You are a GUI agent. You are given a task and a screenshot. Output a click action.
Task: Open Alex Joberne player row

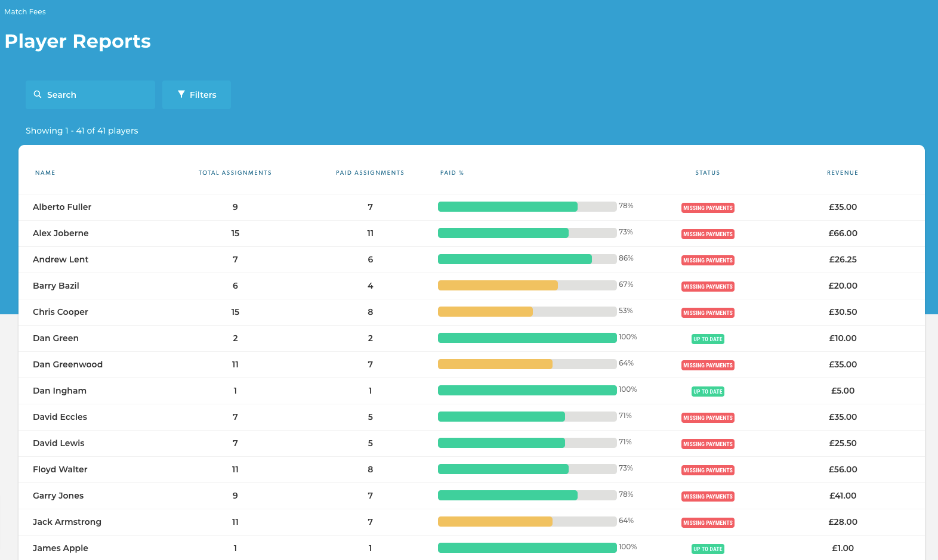471,233
